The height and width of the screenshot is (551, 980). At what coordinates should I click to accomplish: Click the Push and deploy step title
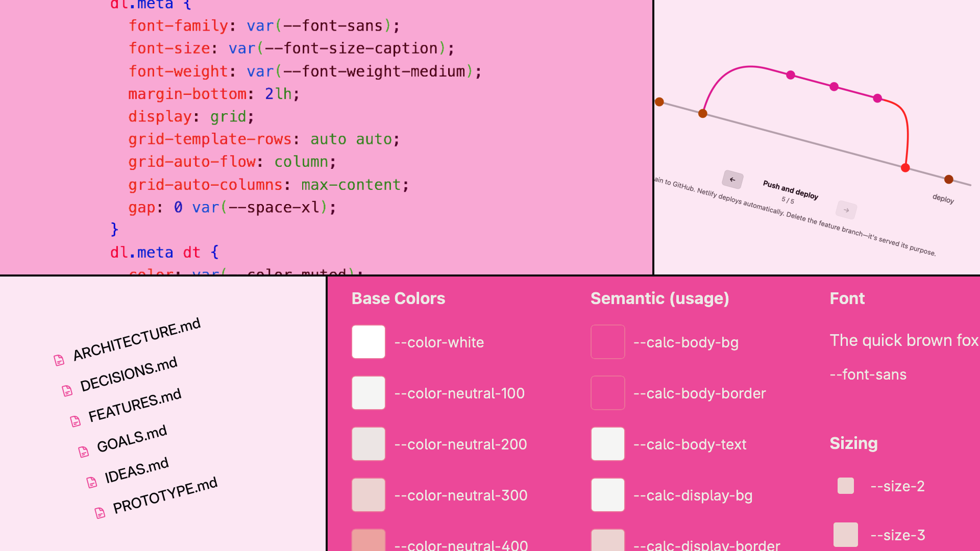click(x=790, y=190)
